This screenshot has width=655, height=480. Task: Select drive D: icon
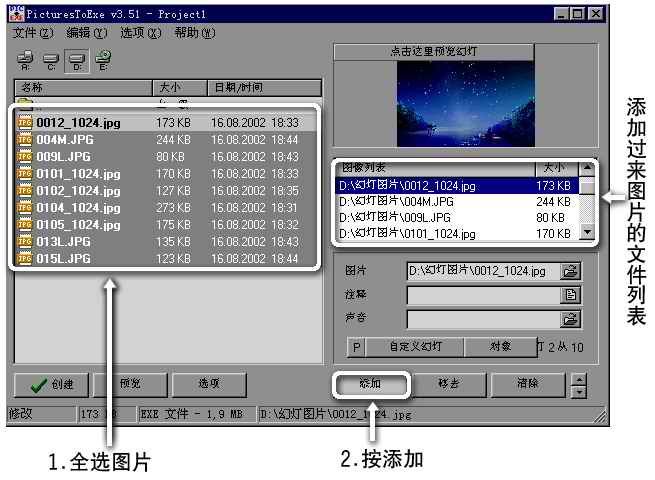click(x=77, y=61)
